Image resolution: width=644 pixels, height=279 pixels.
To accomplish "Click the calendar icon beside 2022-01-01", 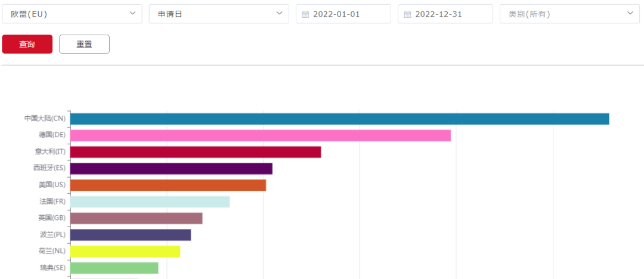I will pyautogui.click(x=305, y=14).
